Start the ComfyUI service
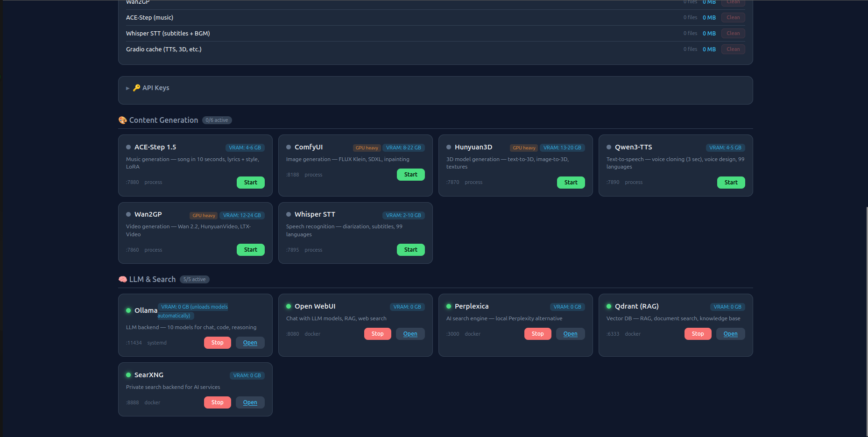 [x=411, y=175]
